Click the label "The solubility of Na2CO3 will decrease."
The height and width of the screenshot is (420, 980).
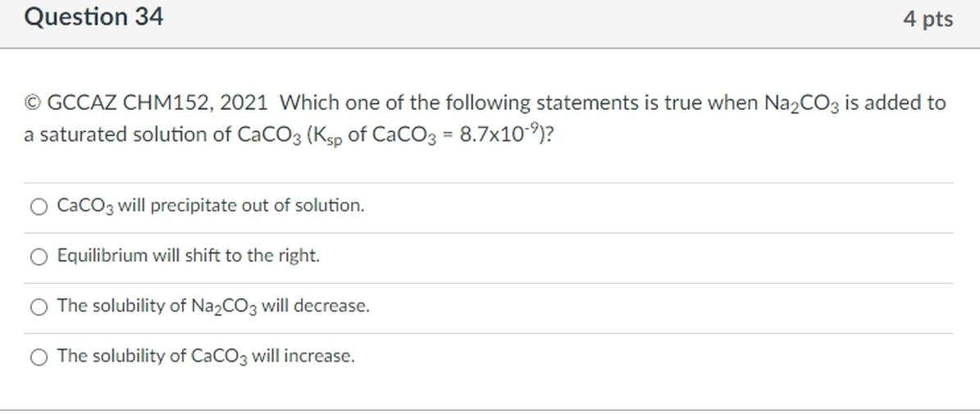(213, 306)
